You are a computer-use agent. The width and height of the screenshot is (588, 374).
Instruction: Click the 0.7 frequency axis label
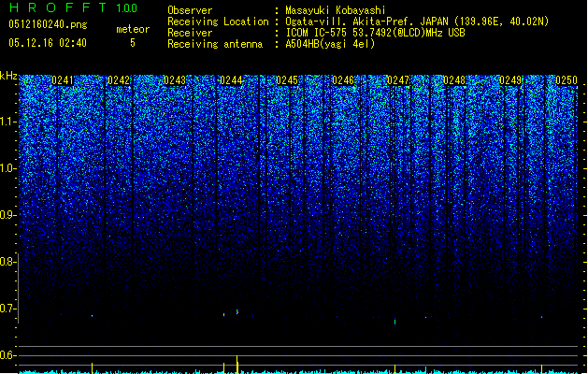pyautogui.click(x=7, y=309)
